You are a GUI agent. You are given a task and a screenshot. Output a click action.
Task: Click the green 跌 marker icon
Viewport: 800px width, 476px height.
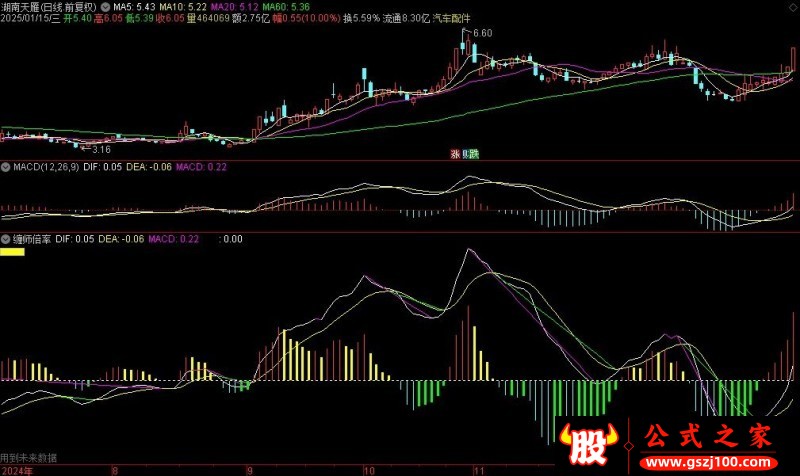pos(473,154)
